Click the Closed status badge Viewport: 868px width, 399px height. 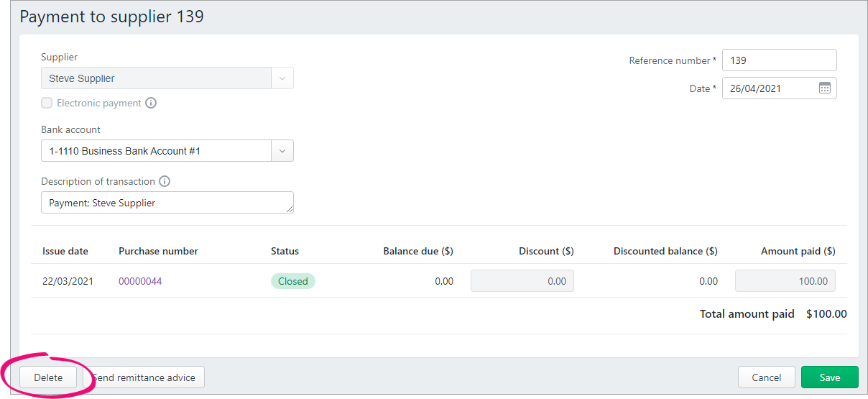[x=292, y=281]
